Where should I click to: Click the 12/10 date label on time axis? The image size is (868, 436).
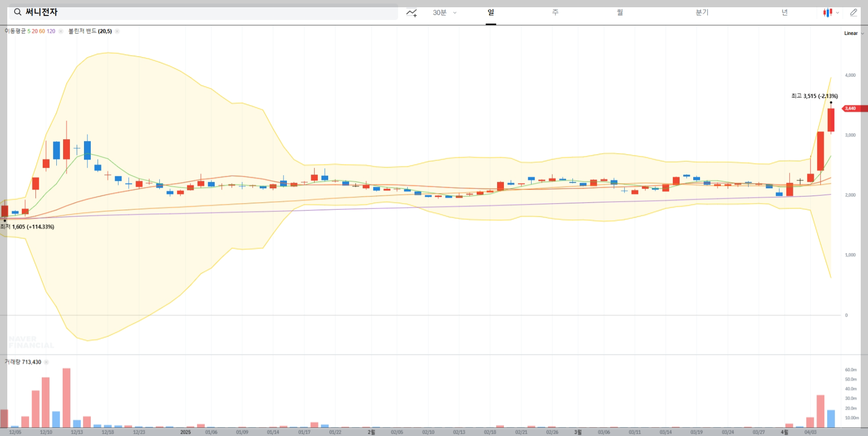[x=46, y=432]
